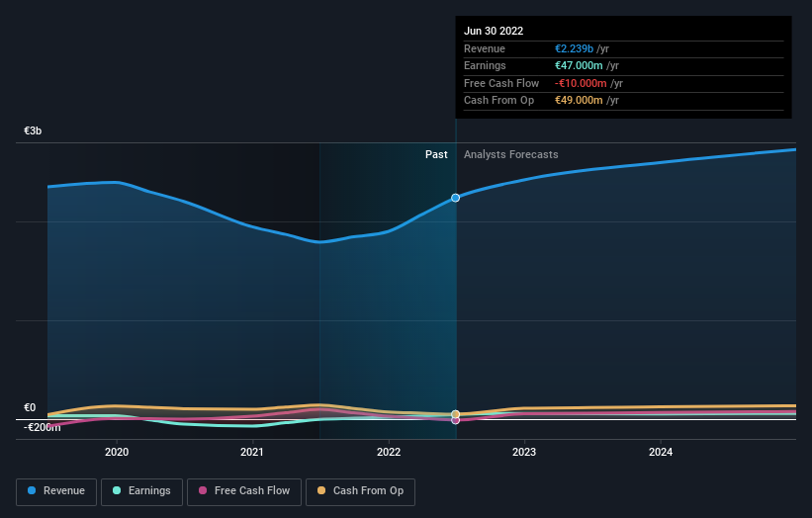Click the 2021 x-axis label
Image resolution: width=812 pixels, height=518 pixels.
tap(252, 452)
